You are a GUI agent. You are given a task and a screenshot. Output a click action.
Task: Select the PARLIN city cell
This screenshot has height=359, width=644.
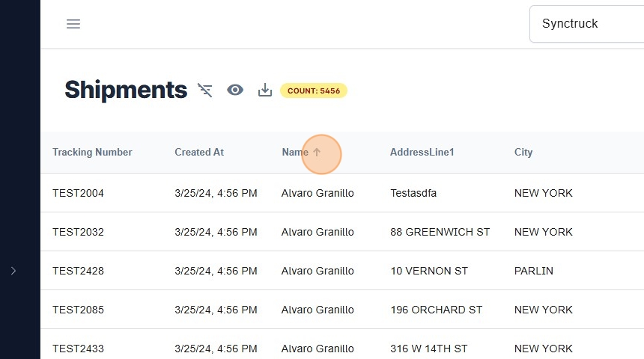[x=533, y=271]
